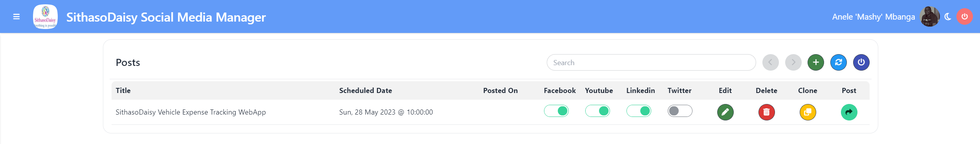Turn off the Youtube toggle
Screen dimensions: 980x144
pyautogui.click(x=597, y=111)
